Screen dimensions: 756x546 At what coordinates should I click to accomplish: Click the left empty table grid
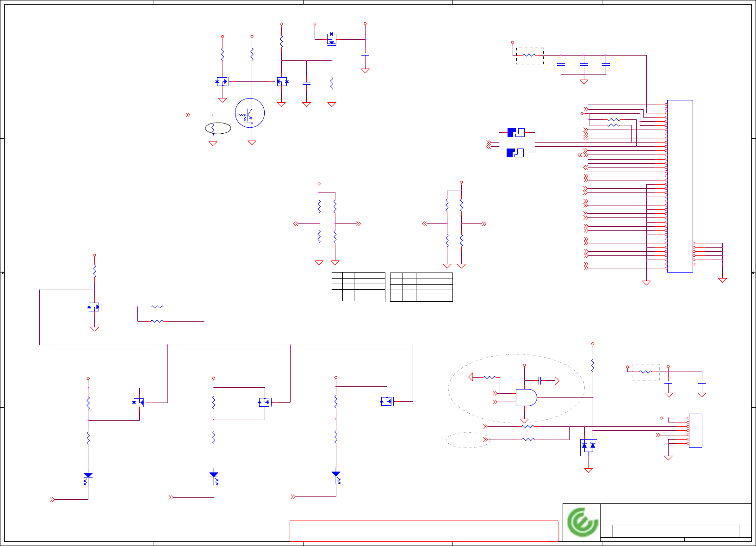pyautogui.click(x=359, y=287)
